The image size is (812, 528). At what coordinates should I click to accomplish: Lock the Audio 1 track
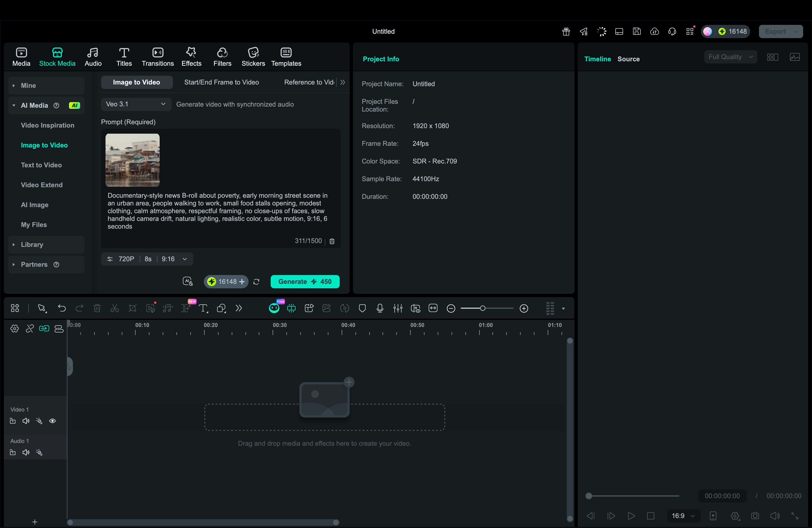pyautogui.click(x=12, y=453)
